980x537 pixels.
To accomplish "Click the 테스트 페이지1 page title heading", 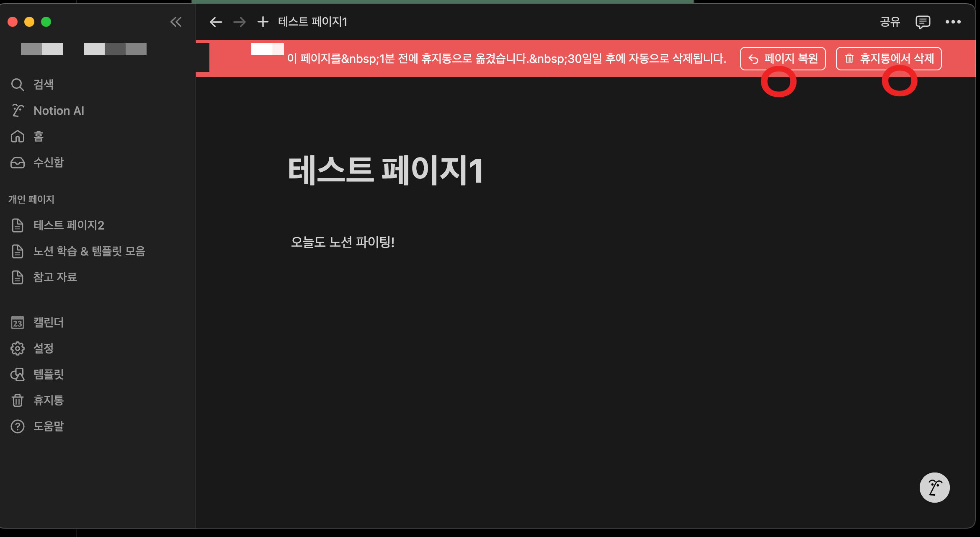I will point(385,170).
